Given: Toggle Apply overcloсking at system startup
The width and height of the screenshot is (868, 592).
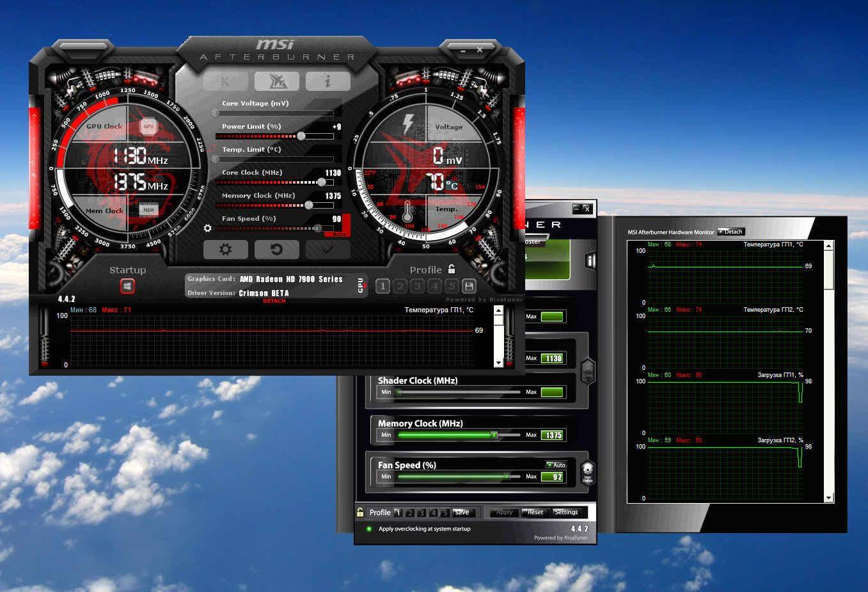Looking at the screenshot, I should [369, 529].
